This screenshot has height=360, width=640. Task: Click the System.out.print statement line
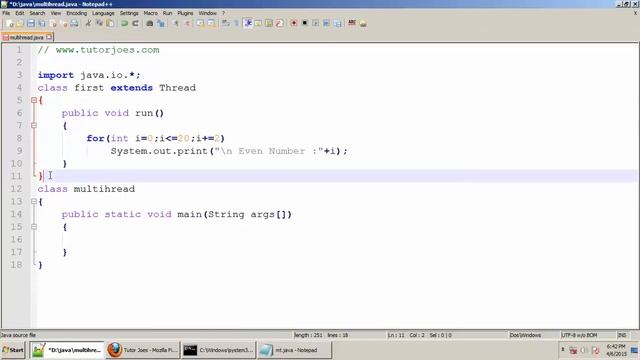tap(229, 151)
